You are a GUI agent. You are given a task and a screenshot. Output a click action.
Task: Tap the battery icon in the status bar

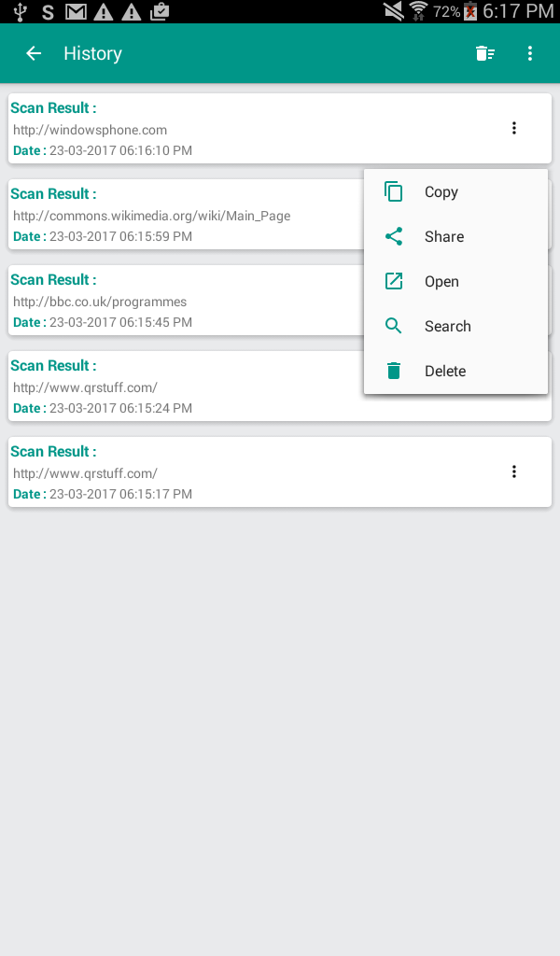pyautogui.click(x=470, y=11)
